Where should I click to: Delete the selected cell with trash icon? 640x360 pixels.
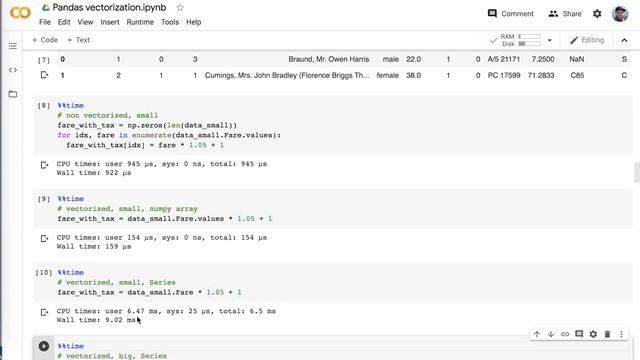607,334
